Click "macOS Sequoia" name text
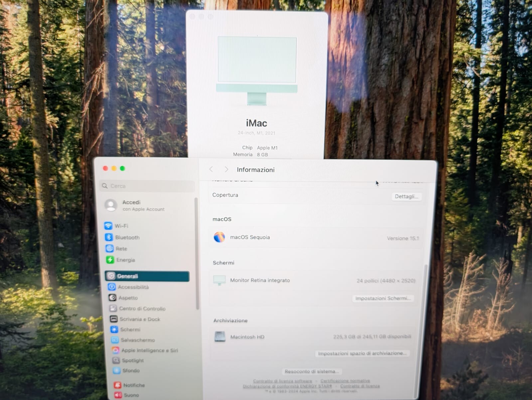 point(250,237)
